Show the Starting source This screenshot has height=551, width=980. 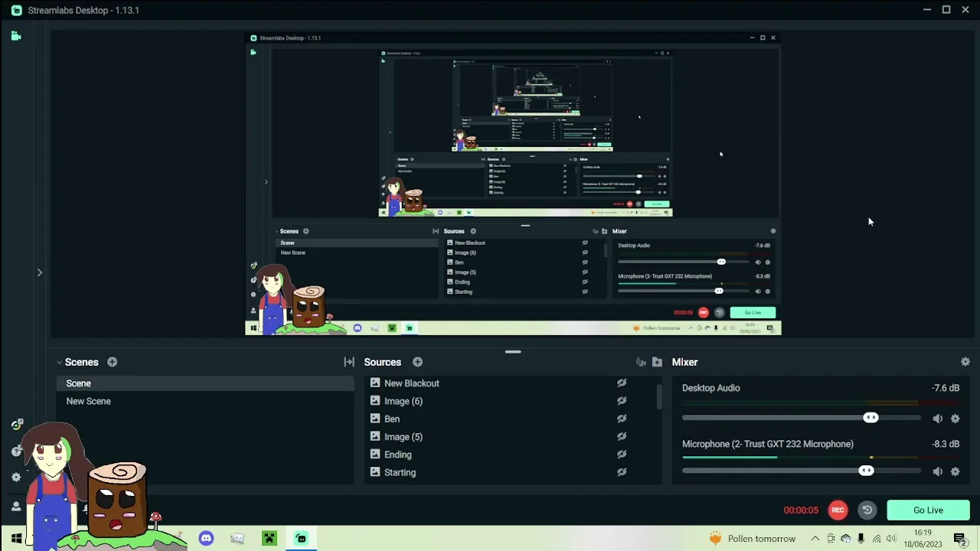622,472
